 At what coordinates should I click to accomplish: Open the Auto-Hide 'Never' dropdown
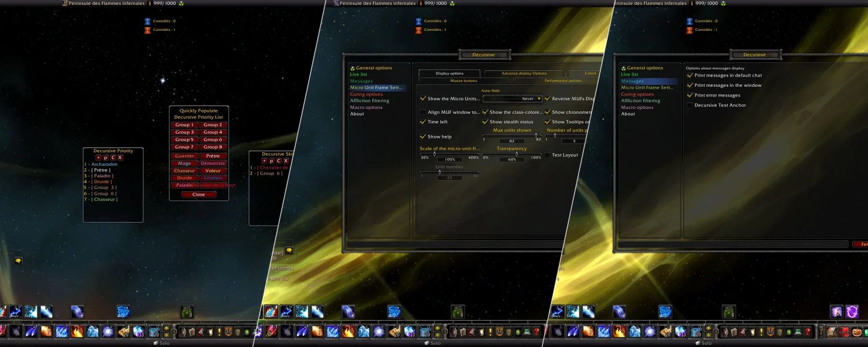[x=512, y=98]
